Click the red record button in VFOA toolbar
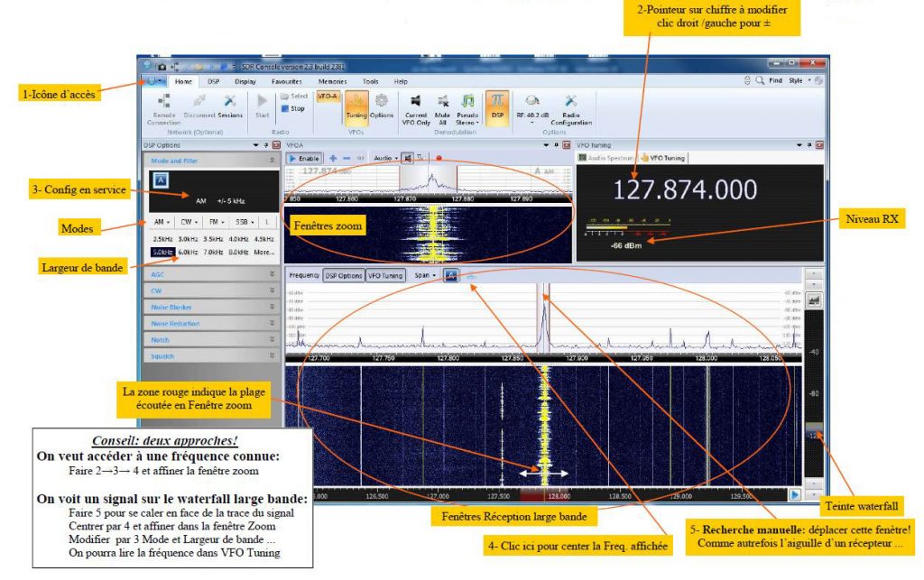The width and height of the screenshot is (924, 580). click(438, 158)
